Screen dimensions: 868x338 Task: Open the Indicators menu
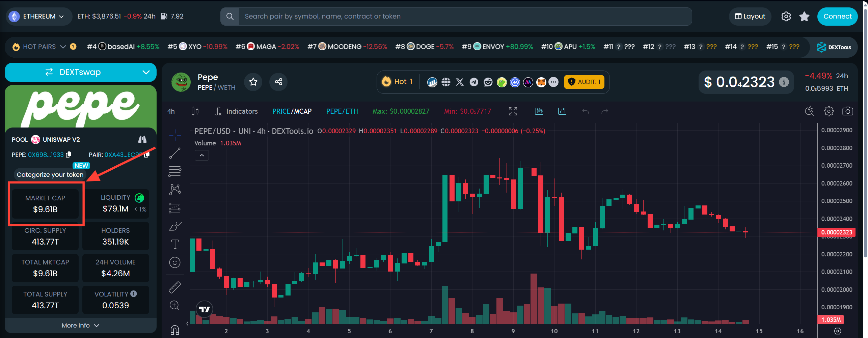click(x=236, y=111)
